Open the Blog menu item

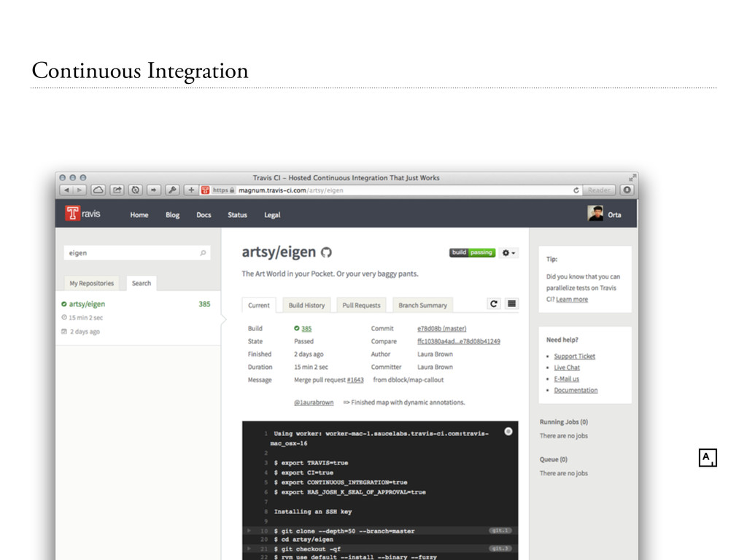(x=172, y=215)
